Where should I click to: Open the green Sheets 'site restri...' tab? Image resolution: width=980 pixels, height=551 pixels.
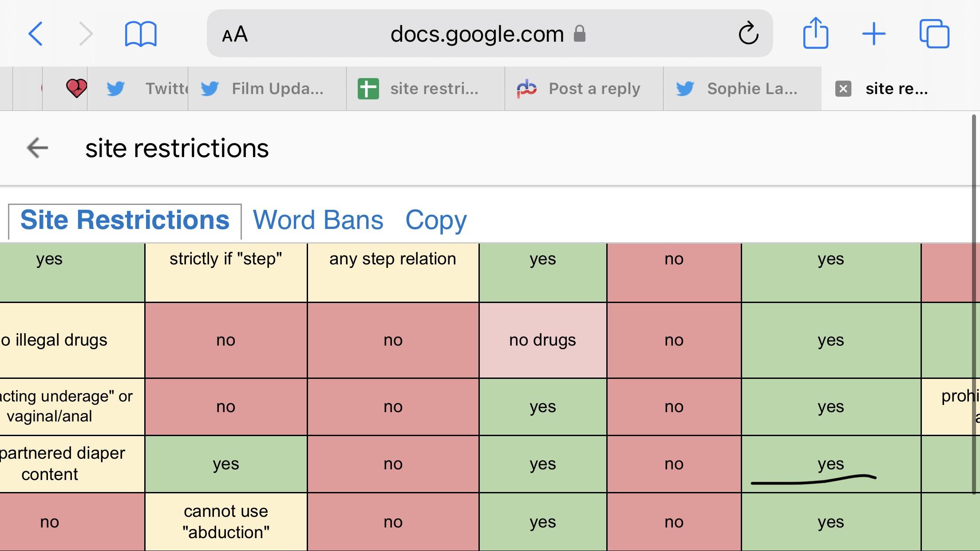pyautogui.click(x=425, y=89)
